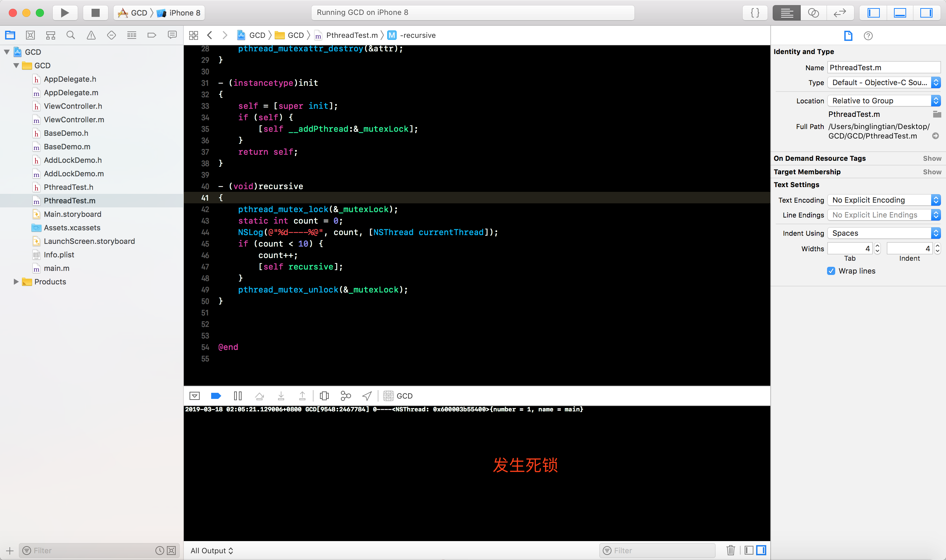
Task: Open the Test navigator
Action: (111, 35)
